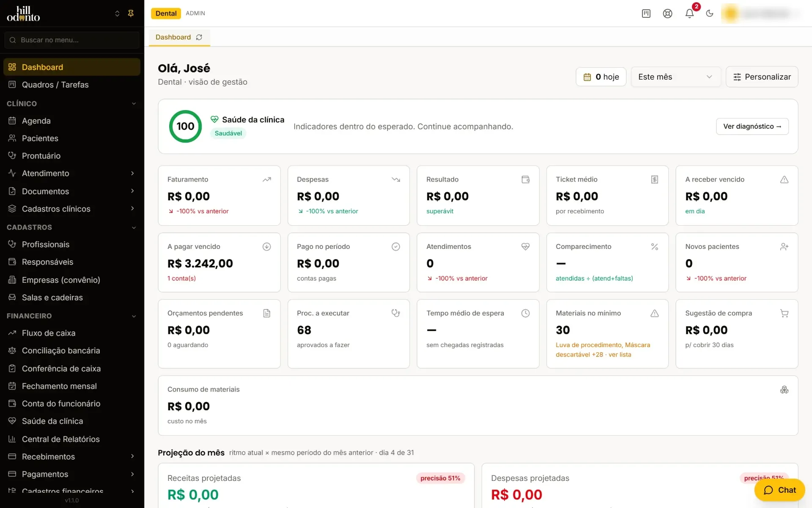The image size is (812, 508).
Task: Click the ver lista link in Materiais card
Action: 620,355
